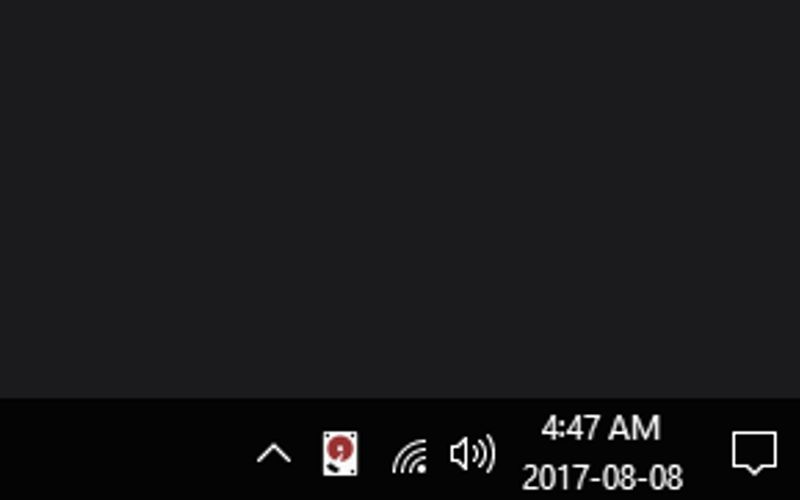Open the date and time flyout

pyautogui.click(x=603, y=453)
